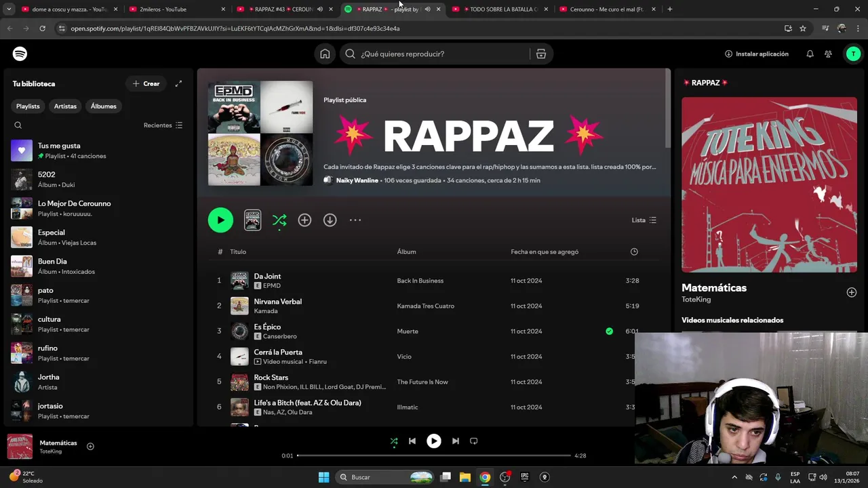Bookmark this page star icon

pos(803,28)
